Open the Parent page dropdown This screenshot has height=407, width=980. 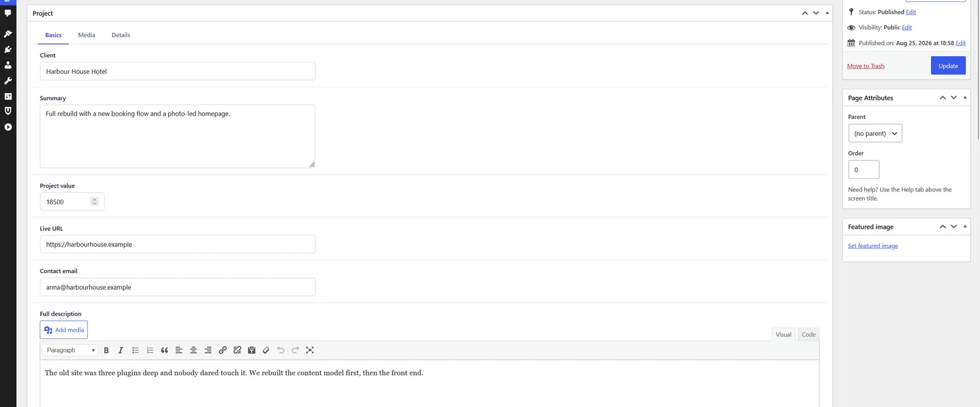click(875, 133)
